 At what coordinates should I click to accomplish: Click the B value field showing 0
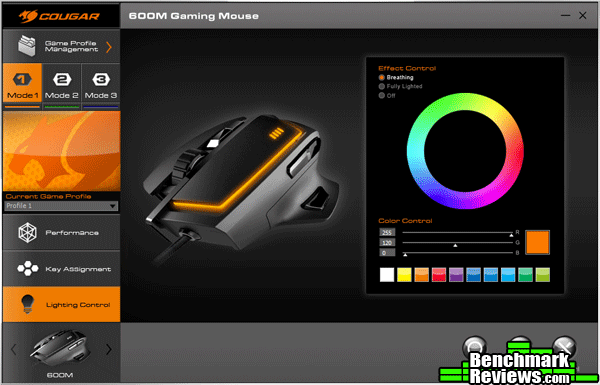387,253
